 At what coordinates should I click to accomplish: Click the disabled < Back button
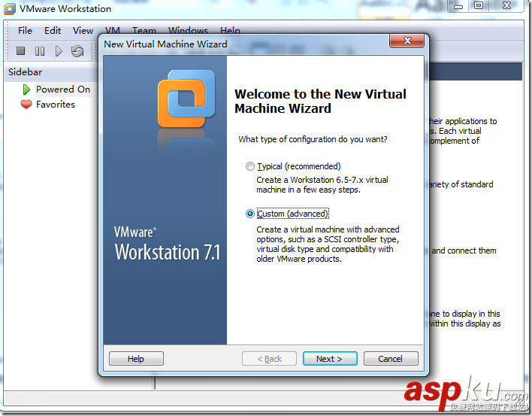[269, 359]
